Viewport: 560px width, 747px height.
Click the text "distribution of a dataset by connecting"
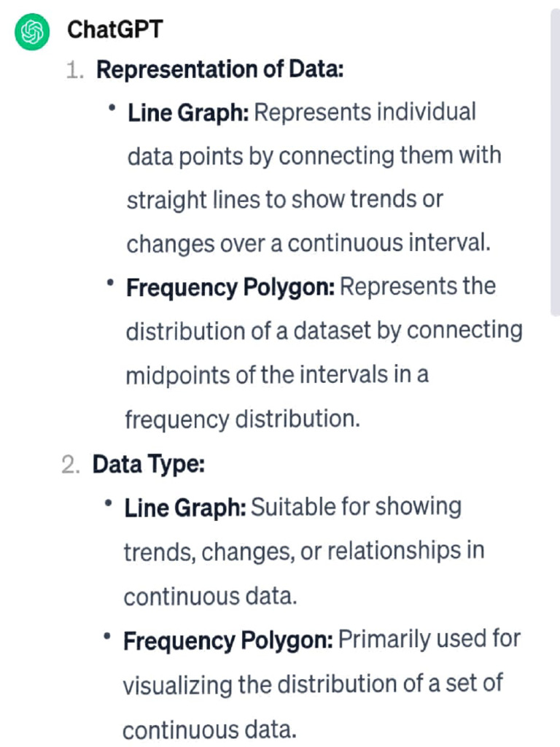coord(324,330)
